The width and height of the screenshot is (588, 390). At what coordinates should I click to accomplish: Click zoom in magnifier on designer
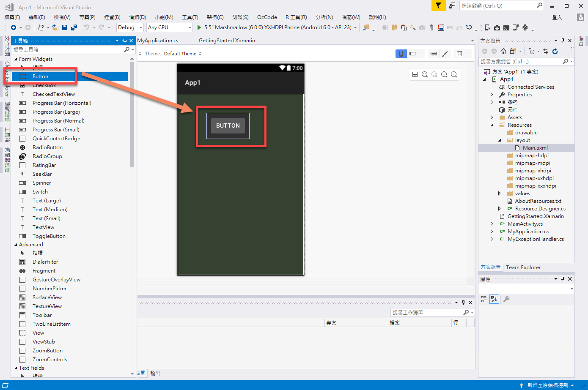(444, 74)
